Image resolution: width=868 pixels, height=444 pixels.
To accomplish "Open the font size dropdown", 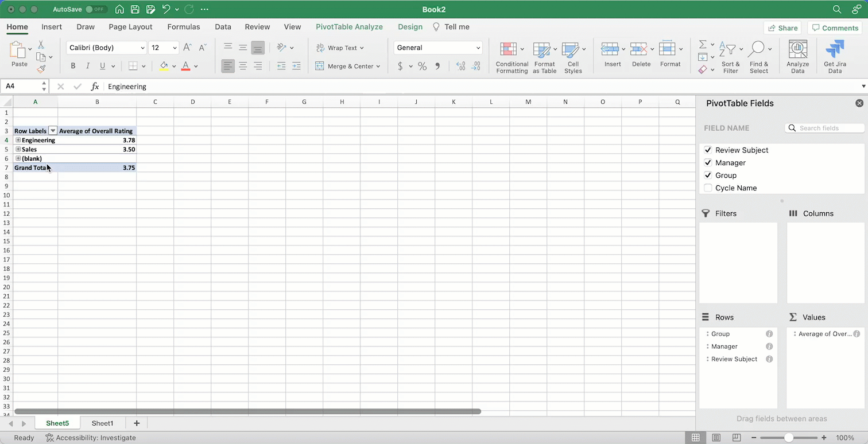I will (x=175, y=48).
